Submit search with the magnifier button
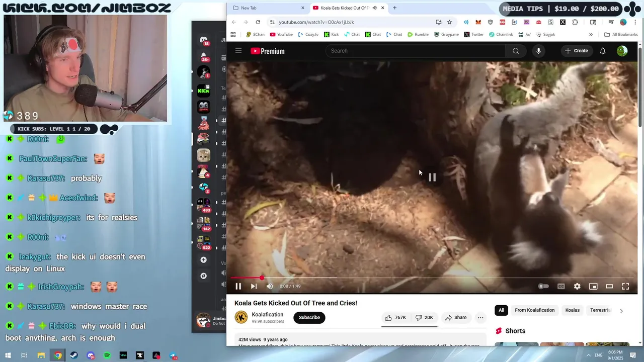 click(516, 51)
